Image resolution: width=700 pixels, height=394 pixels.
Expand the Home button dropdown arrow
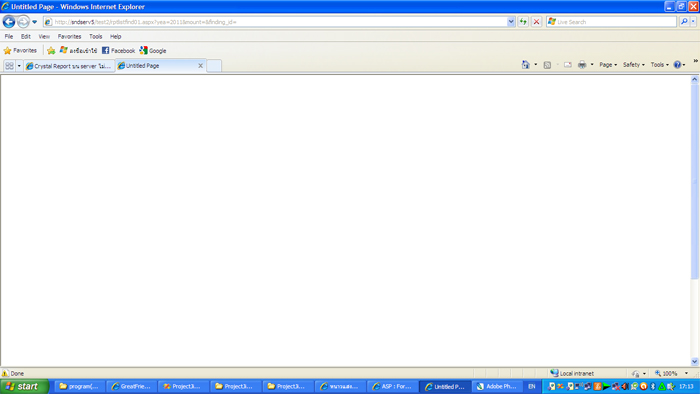536,65
